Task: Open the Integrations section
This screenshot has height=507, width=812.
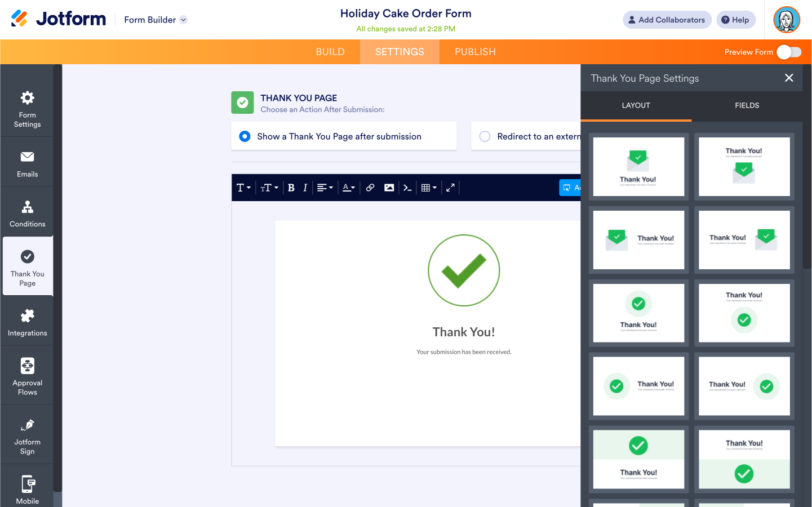Action: coord(27,323)
